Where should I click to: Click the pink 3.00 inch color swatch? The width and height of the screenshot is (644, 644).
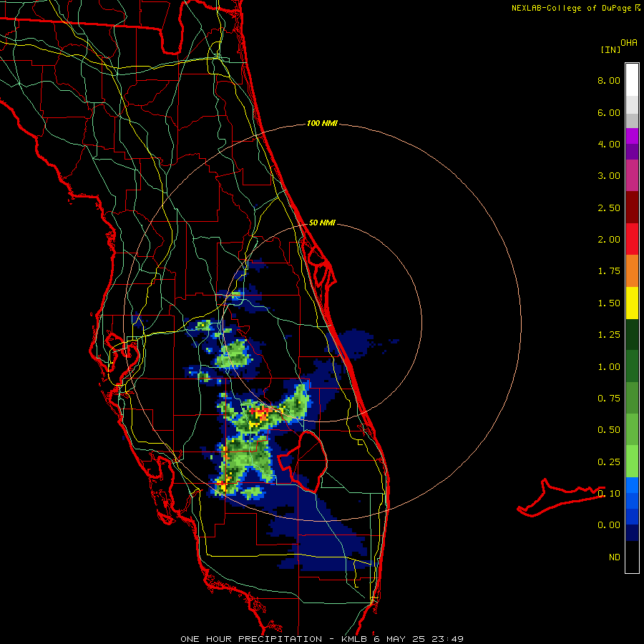[632, 175]
